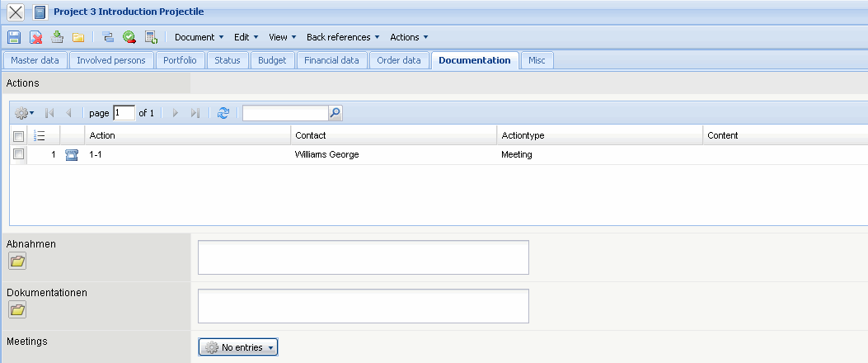The width and height of the screenshot is (868, 363).
Task: Check the row 1-1 checkbox
Action: click(x=18, y=154)
